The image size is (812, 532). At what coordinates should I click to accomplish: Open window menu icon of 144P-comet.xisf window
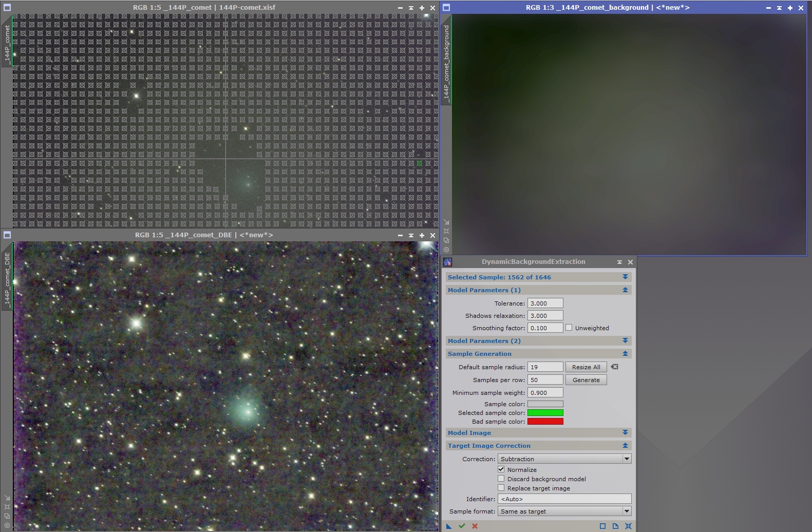point(7,8)
